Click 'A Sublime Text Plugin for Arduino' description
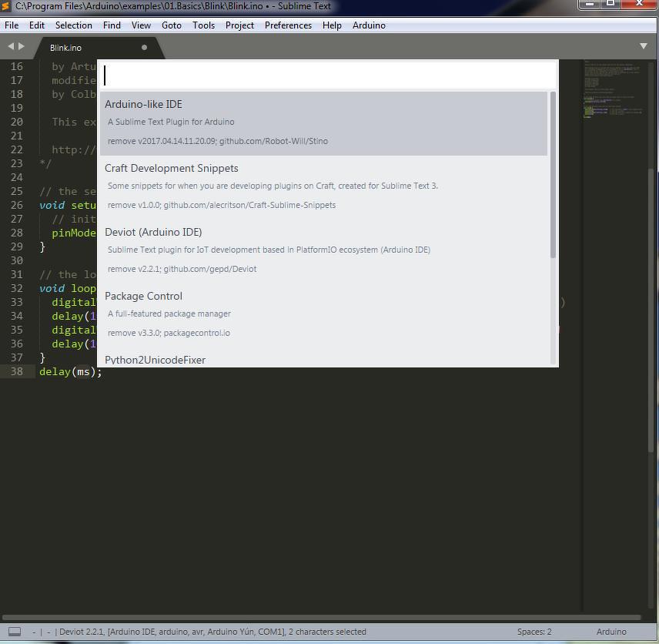 171,122
